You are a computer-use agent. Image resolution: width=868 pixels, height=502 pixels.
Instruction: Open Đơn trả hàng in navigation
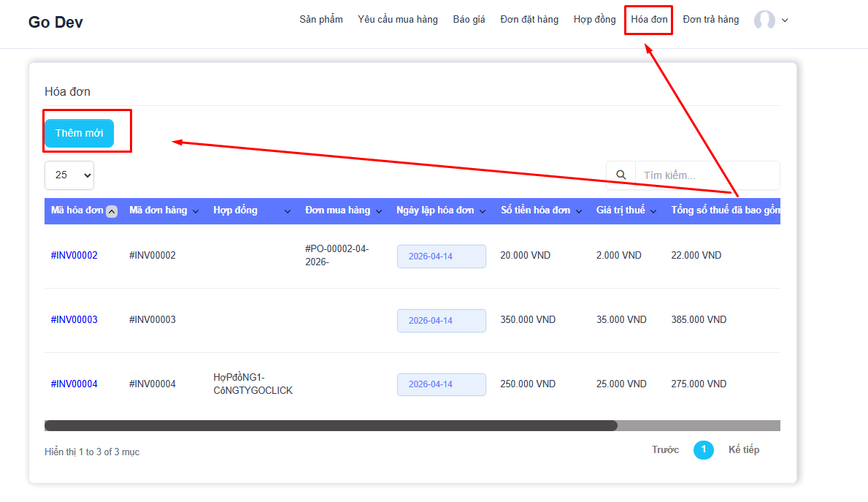click(710, 20)
